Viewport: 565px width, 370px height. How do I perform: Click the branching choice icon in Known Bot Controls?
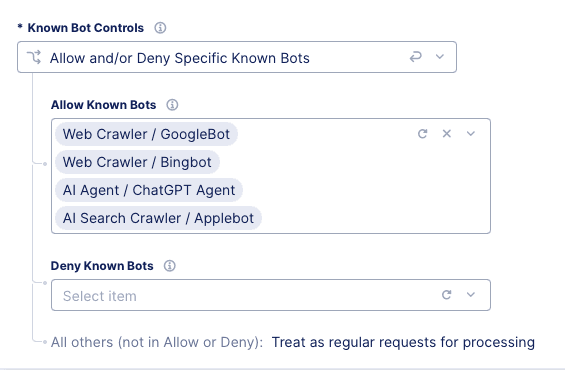(x=34, y=57)
